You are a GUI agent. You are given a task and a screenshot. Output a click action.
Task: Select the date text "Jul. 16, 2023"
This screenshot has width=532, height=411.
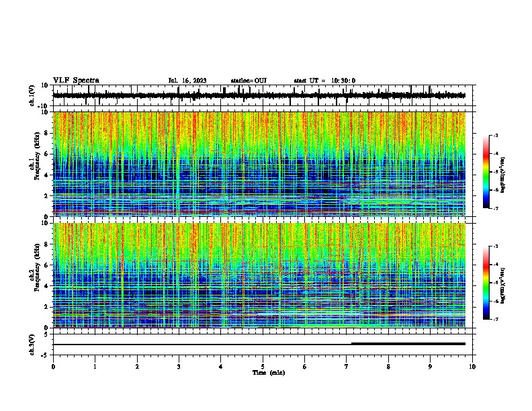187,81
